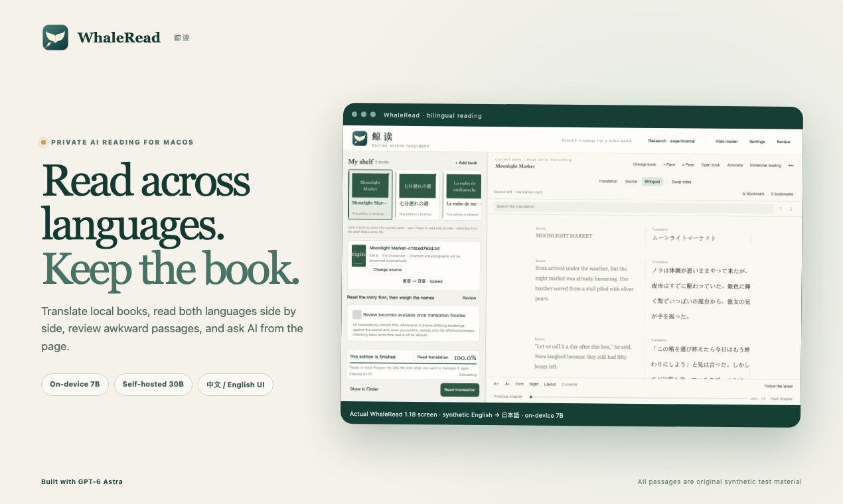Screen dimensions: 843x504
Task: Click the whale app icon beside 鲸读 title
Action: 360,138
